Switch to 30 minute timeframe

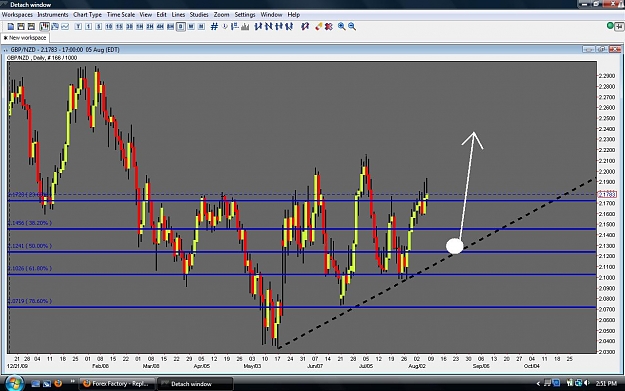coord(129,27)
